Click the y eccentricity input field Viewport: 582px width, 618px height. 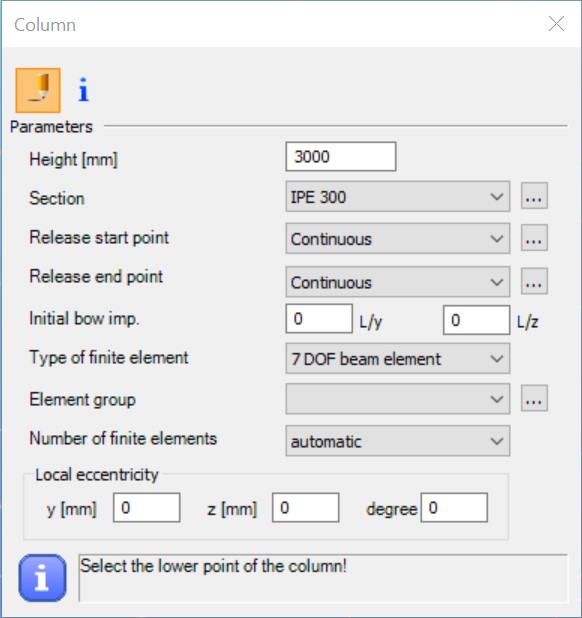(x=147, y=508)
